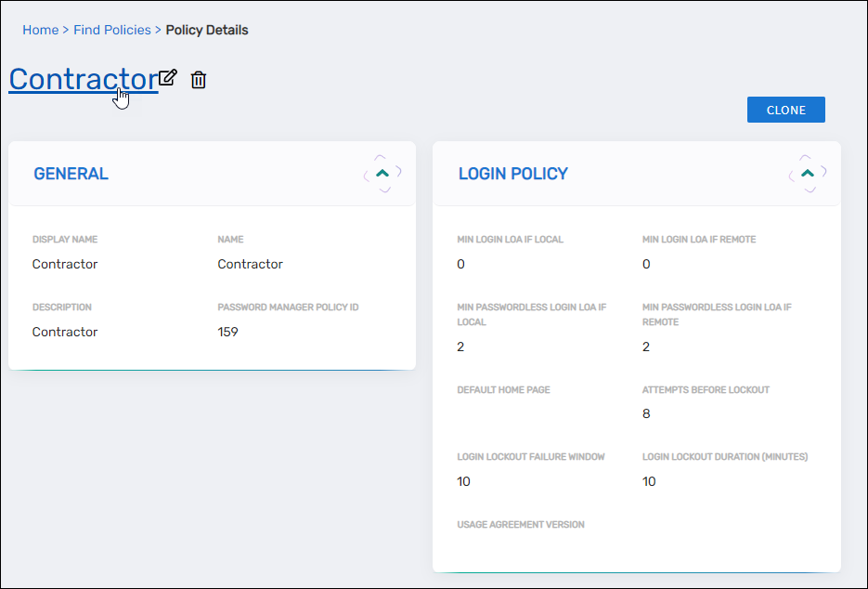Click the trash delete icon for the policy
Image resolution: width=868 pixels, height=589 pixels.
tap(198, 80)
